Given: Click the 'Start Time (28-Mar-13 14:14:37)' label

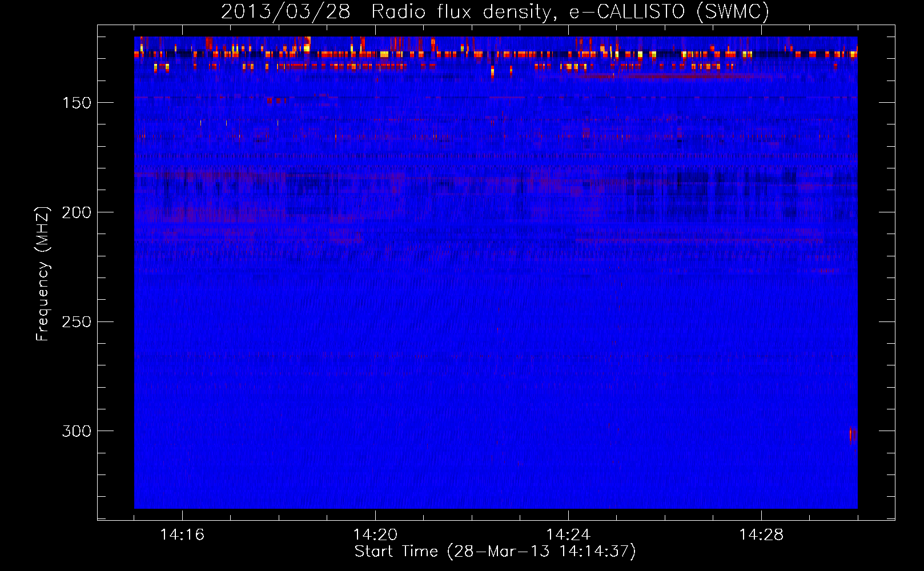Looking at the screenshot, I should (x=495, y=552).
